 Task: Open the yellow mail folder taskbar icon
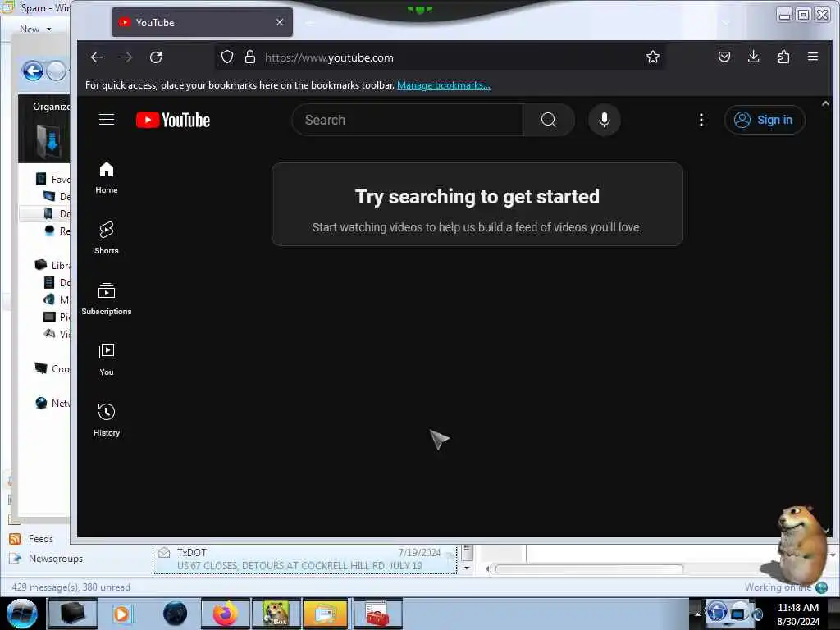325,614
